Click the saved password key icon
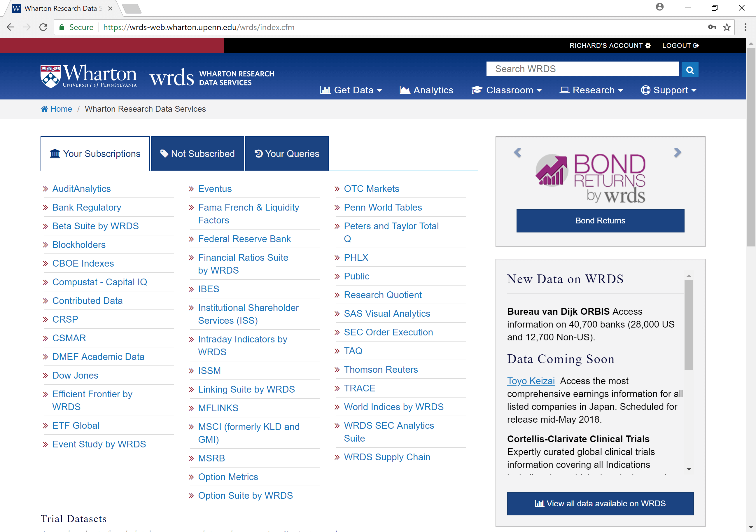Screen dimensions: 756x532 pyautogui.click(x=712, y=27)
